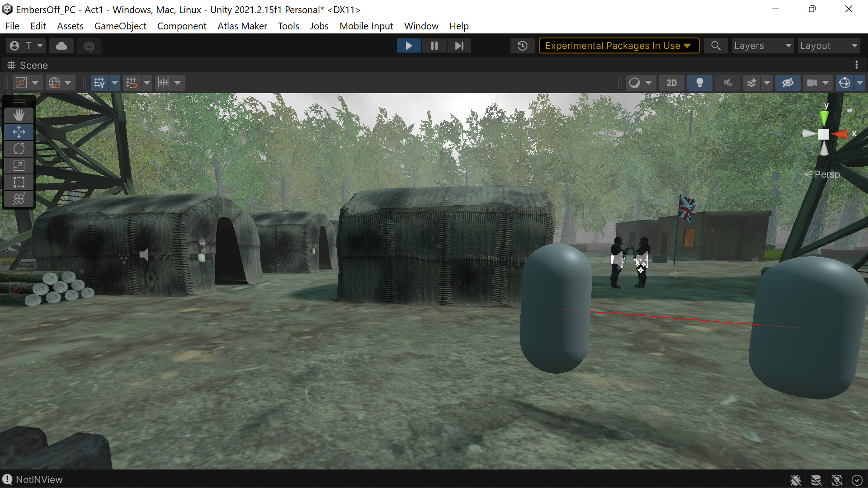868x488 pixels.
Task: Open the search panel in the top toolbar
Action: point(716,45)
